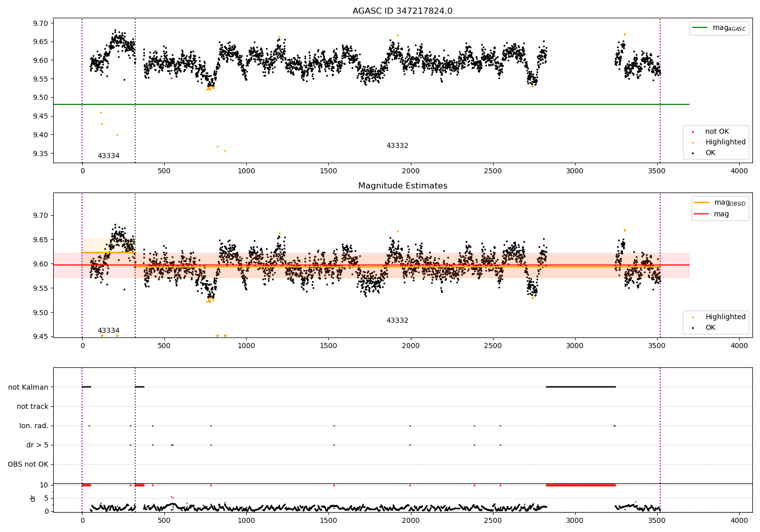Click the 'not track' axis label
This screenshot has height=532, width=760.
pyautogui.click(x=32, y=406)
